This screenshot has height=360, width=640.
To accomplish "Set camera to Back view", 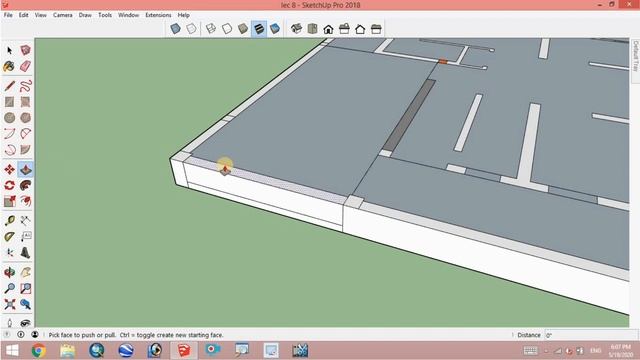I will click(360, 29).
